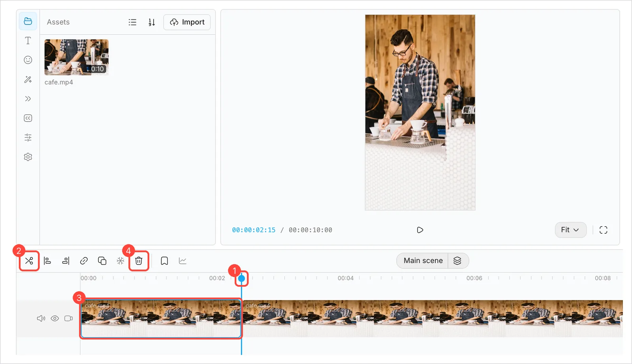Enter fullscreen preview mode
Image resolution: width=632 pixels, height=364 pixels.
point(603,230)
